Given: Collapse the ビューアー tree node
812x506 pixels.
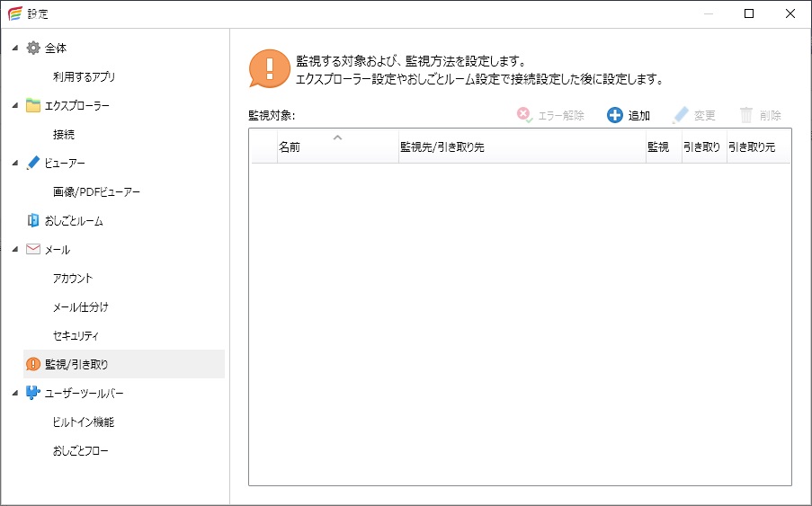Looking at the screenshot, I should (x=15, y=163).
